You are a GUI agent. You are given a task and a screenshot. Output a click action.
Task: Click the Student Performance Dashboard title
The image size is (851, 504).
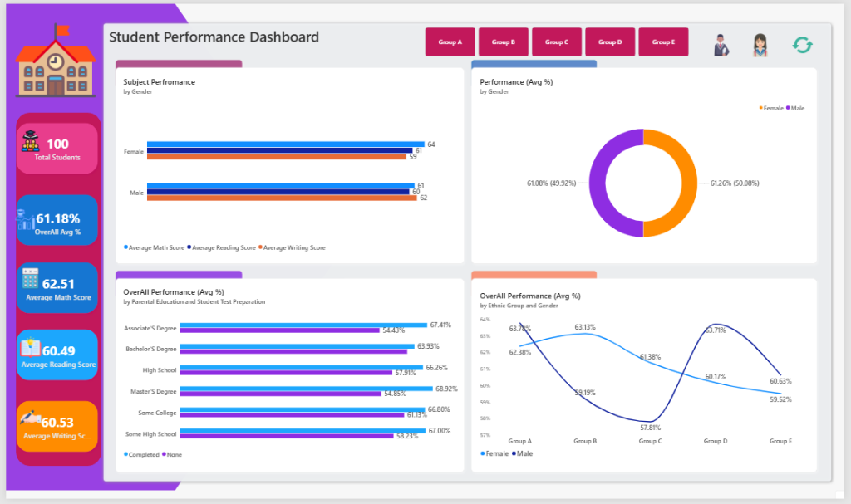[x=214, y=37]
